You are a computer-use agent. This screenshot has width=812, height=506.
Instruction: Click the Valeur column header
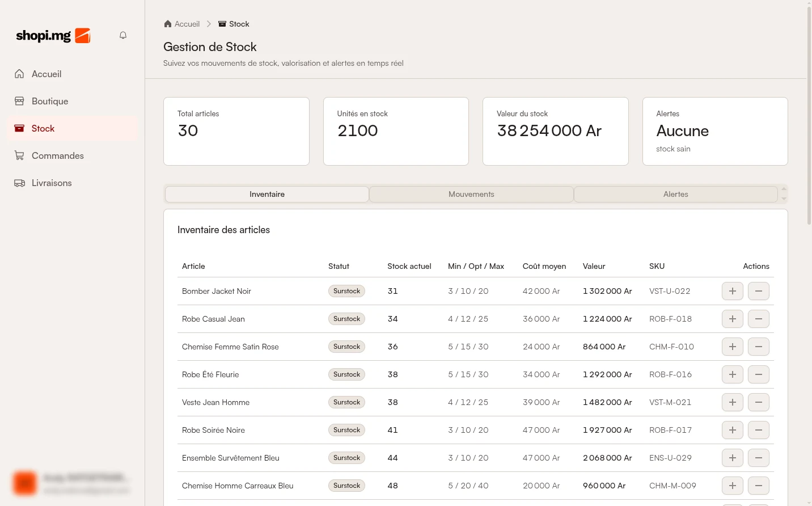click(x=594, y=266)
